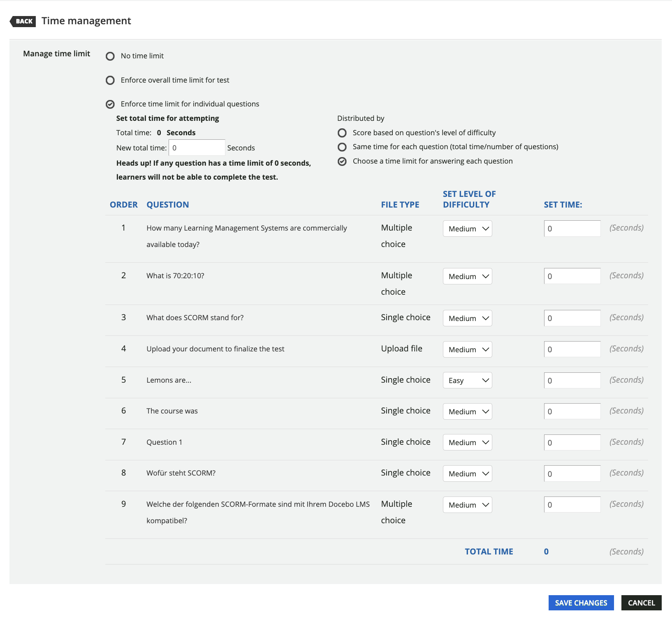Image resolution: width=672 pixels, height=619 pixels.
Task: Click question text 'Wofür steht SCORM?'
Action: pyautogui.click(x=181, y=473)
